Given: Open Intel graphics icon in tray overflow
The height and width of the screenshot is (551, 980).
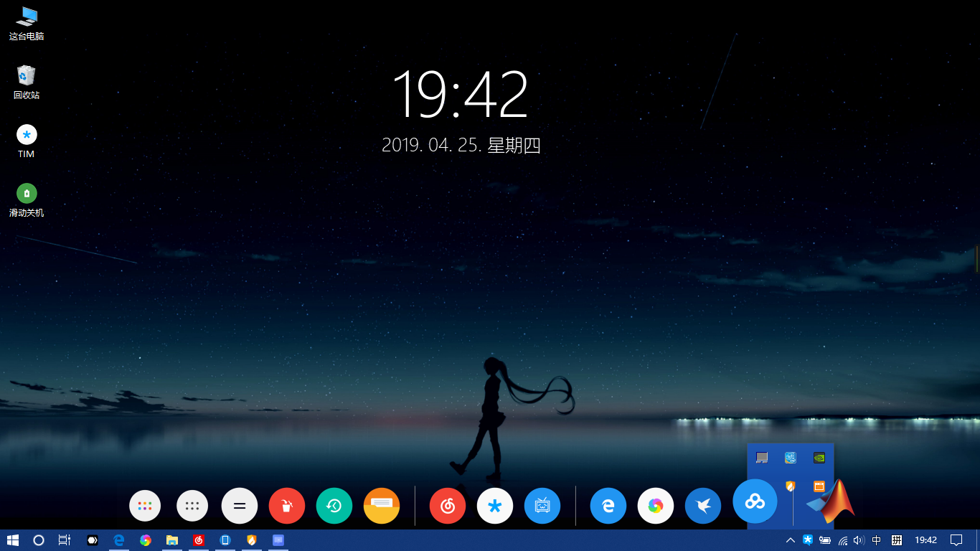Looking at the screenshot, I should point(791,458).
